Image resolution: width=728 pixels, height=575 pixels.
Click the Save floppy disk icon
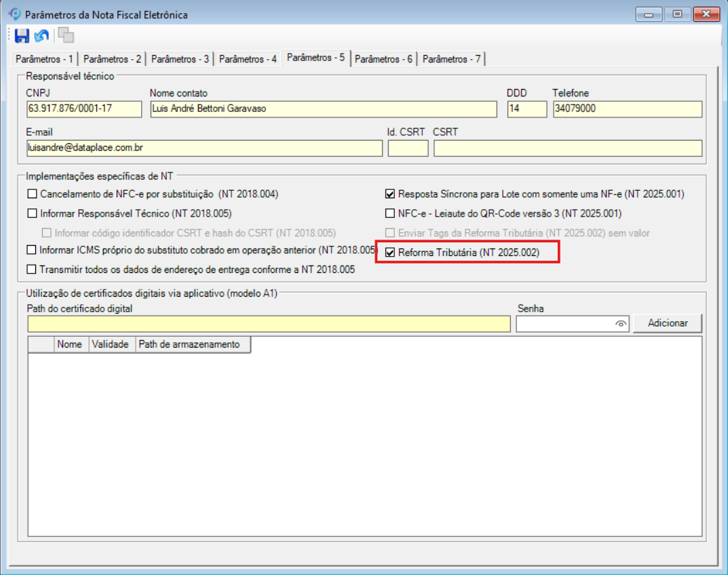coord(22,36)
